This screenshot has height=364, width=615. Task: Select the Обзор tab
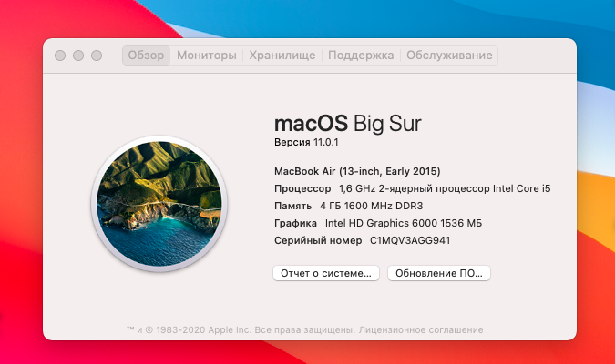click(147, 56)
